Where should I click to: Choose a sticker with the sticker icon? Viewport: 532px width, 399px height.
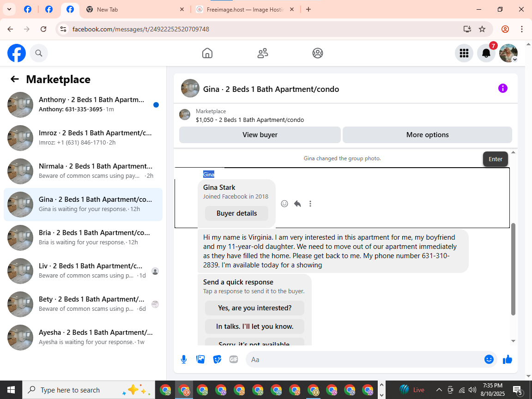[217, 359]
